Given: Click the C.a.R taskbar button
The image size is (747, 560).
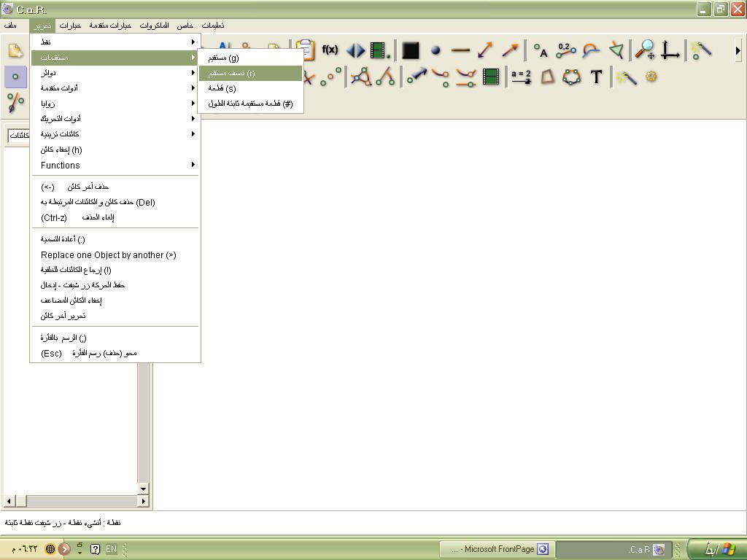Looking at the screenshot, I should click(614, 549).
